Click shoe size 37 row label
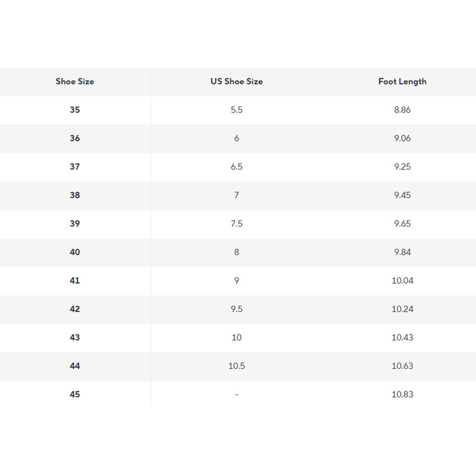This screenshot has height=476, width=476. (75, 167)
